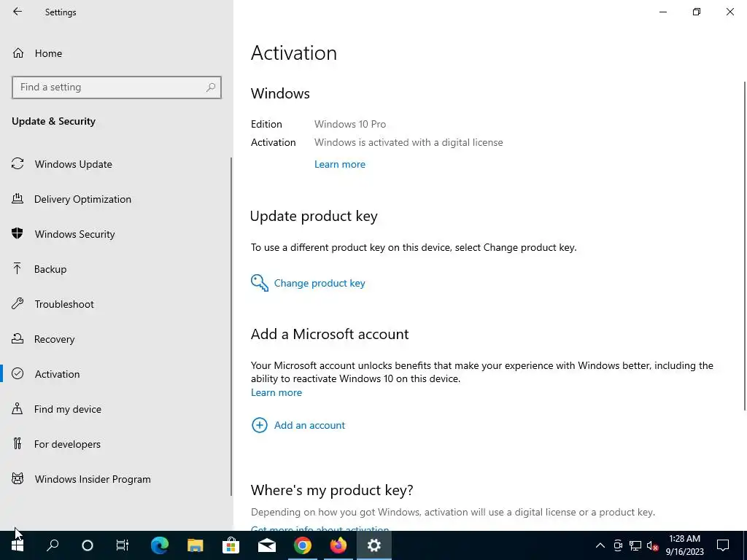Click Change product key link
This screenshot has width=747, height=560.
pyautogui.click(x=320, y=284)
